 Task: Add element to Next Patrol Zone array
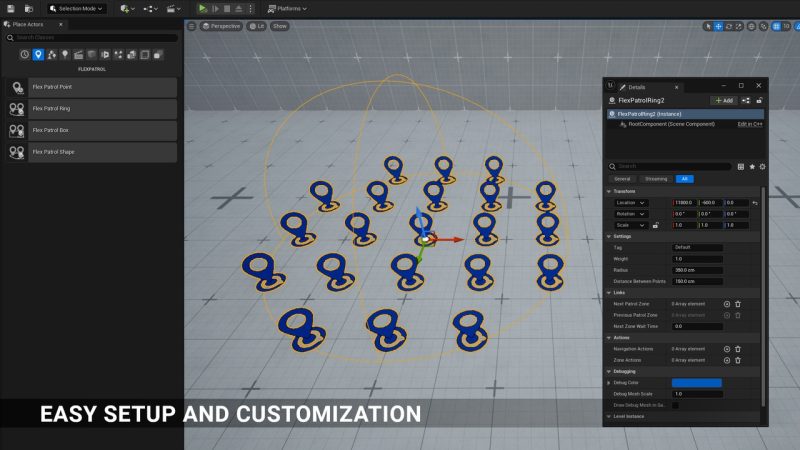click(x=726, y=304)
